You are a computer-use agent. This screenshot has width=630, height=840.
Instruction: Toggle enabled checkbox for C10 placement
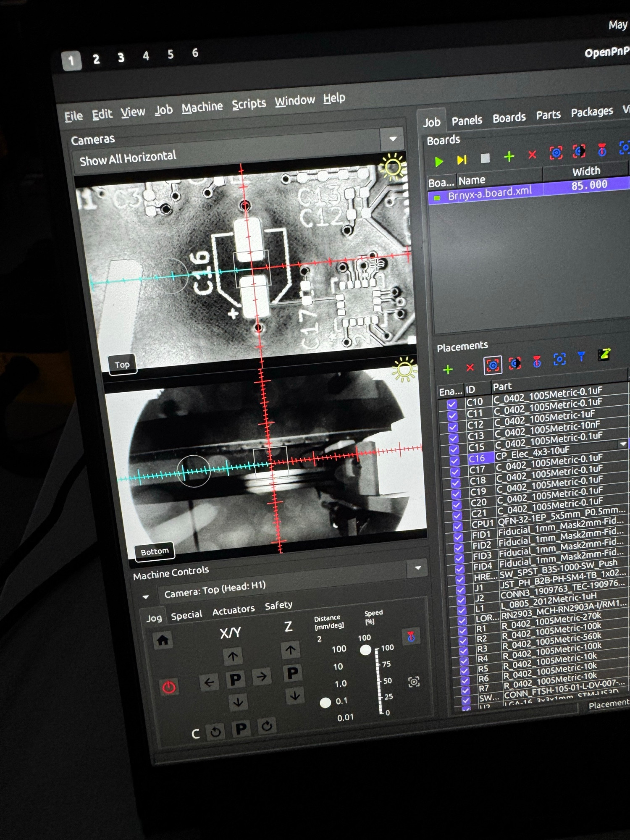[452, 404]
